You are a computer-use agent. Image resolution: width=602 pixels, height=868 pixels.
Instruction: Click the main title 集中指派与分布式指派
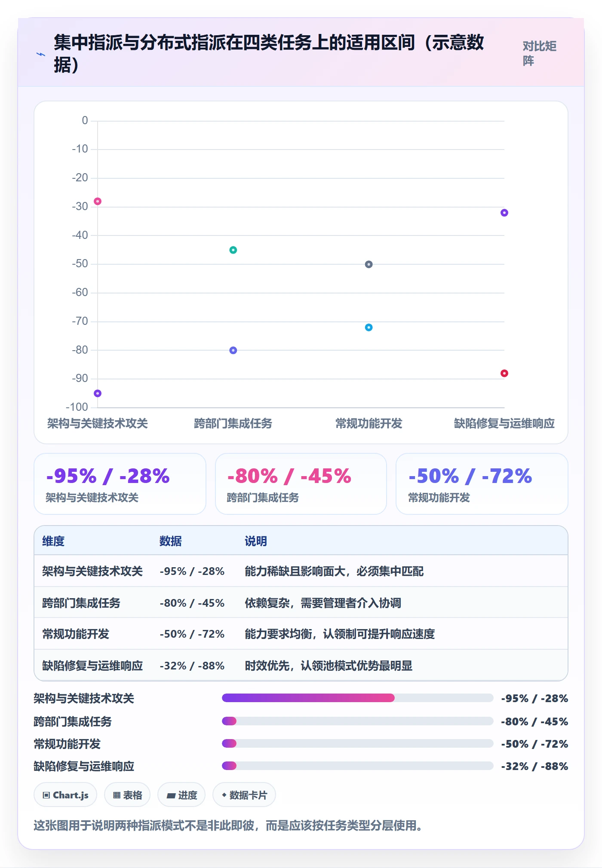coord(269,54)
